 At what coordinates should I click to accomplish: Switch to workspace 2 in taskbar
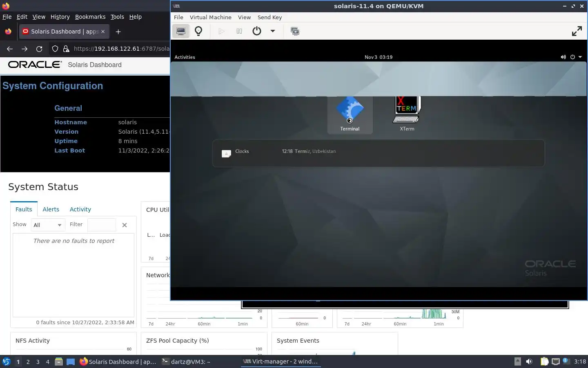[x=28, y=361]
